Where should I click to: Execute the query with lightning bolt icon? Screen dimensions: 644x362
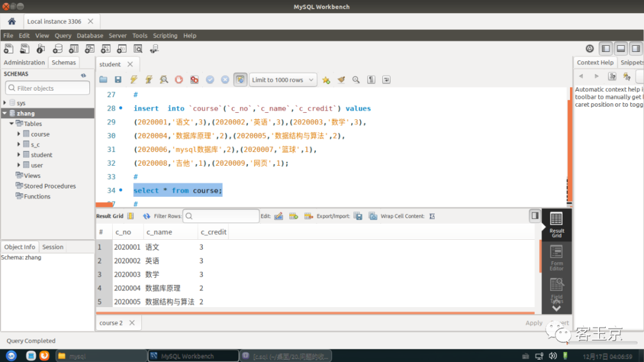coord(134,80)
